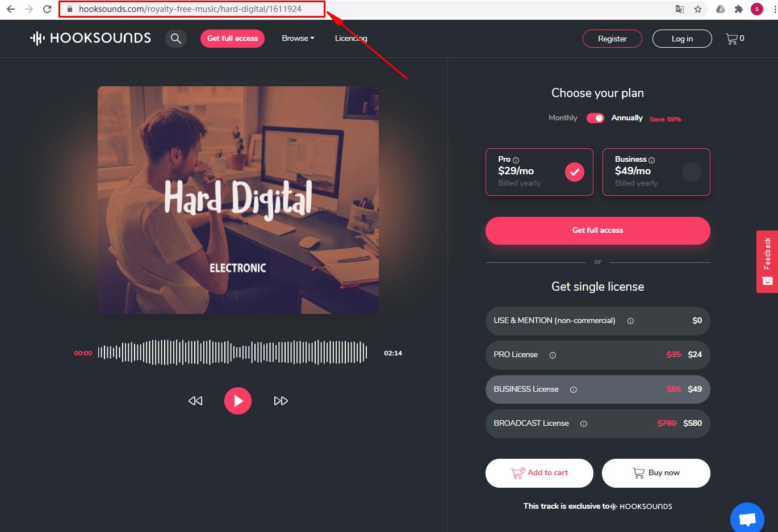
Task: Open the browser extensions puzzle icon
Action: (739, 9)
